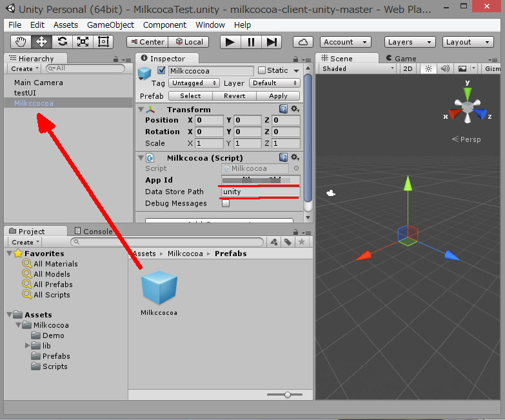505x420 pixels.
Task: Open the Layout dropdown
Action: (x=468, y=42)
